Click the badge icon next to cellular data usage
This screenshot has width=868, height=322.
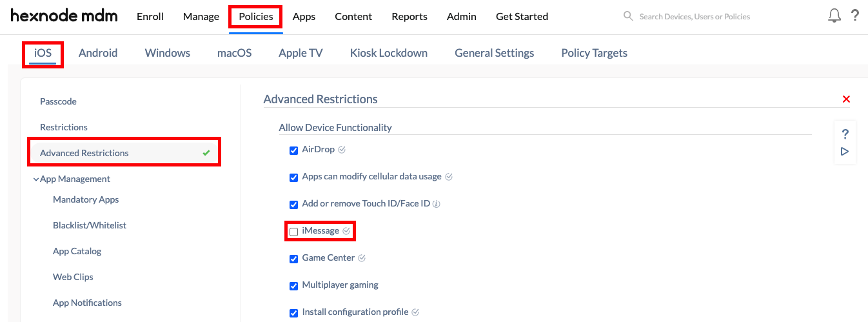point(449,177)
